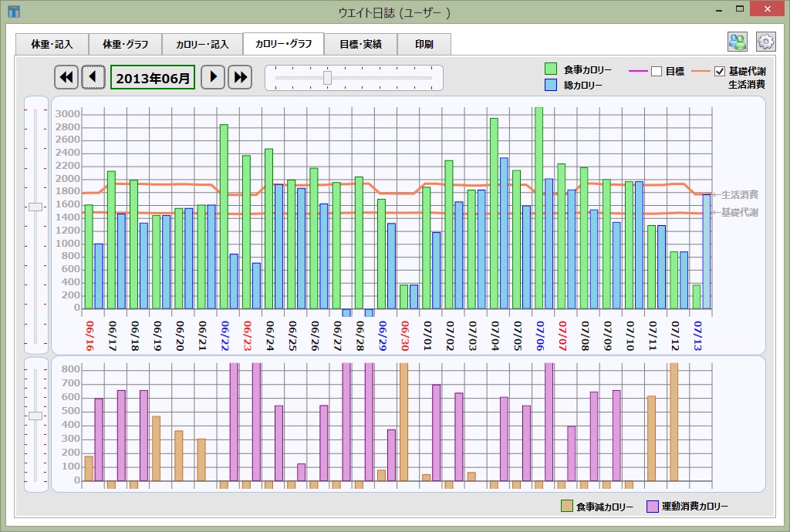Click the green bar for 06/22
Viewport: 790px width, 532px height.
[224, 217]
